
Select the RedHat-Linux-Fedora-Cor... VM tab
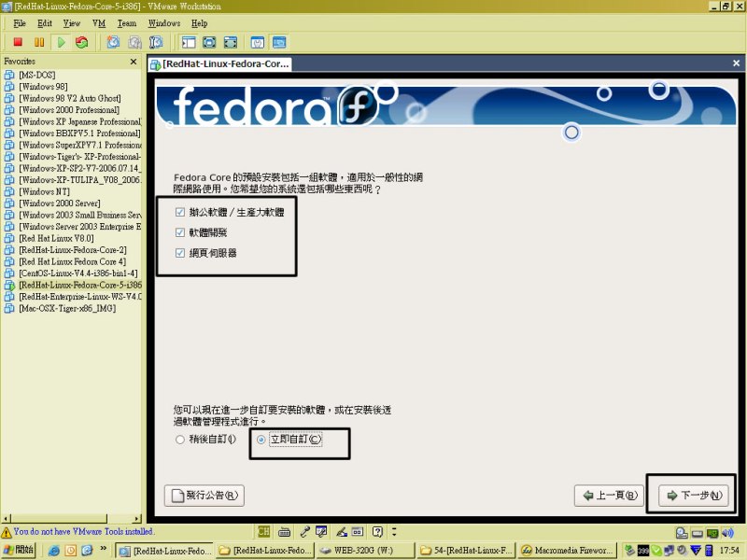pyautogui.click(x=219, y=63)
